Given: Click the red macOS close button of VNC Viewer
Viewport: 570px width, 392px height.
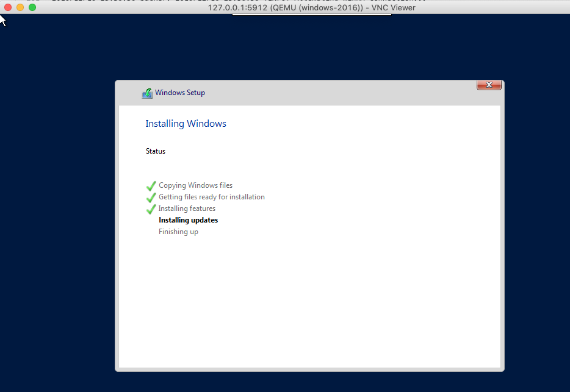Looking at the screenshot, I should [x=8, y=7].
